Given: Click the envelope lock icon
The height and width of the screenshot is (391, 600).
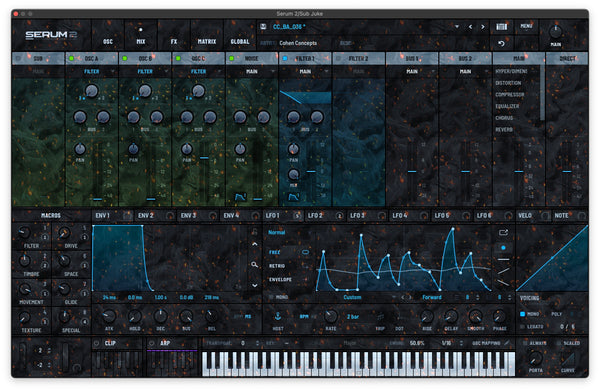Looking at the screenshot, I should 254,231.
